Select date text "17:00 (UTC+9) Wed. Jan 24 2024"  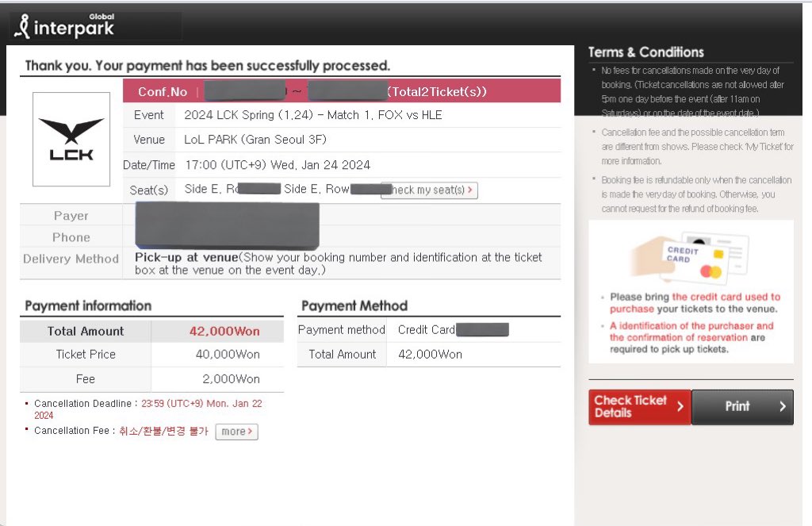278,165
